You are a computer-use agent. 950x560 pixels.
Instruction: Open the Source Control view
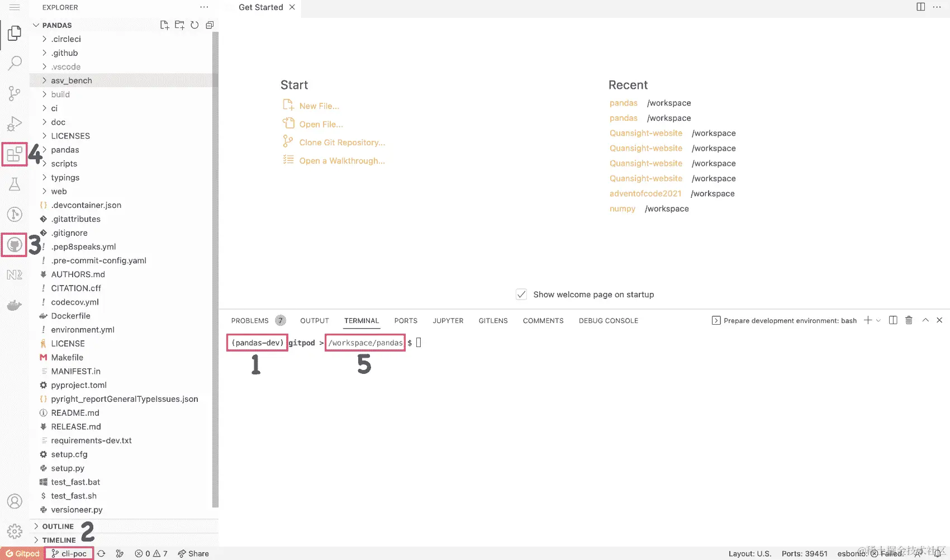click(x=15, y=93)
